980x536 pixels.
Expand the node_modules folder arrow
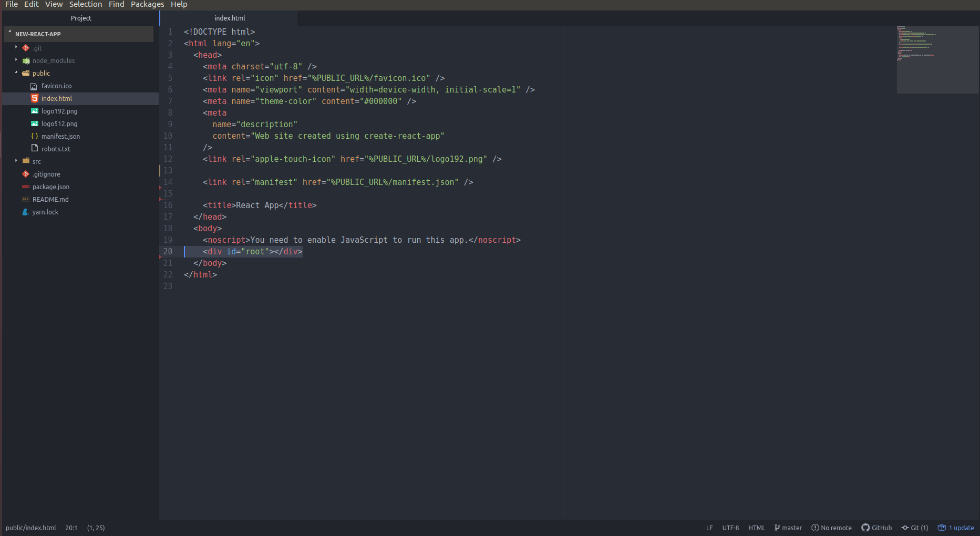16,60
